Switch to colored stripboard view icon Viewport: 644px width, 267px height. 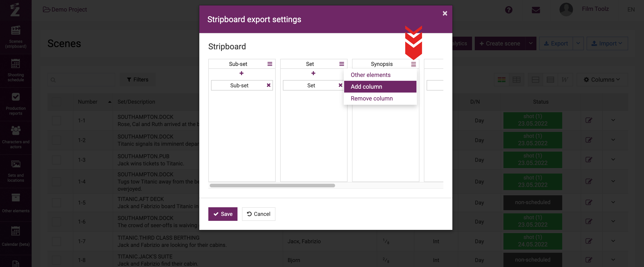[501, 80]
